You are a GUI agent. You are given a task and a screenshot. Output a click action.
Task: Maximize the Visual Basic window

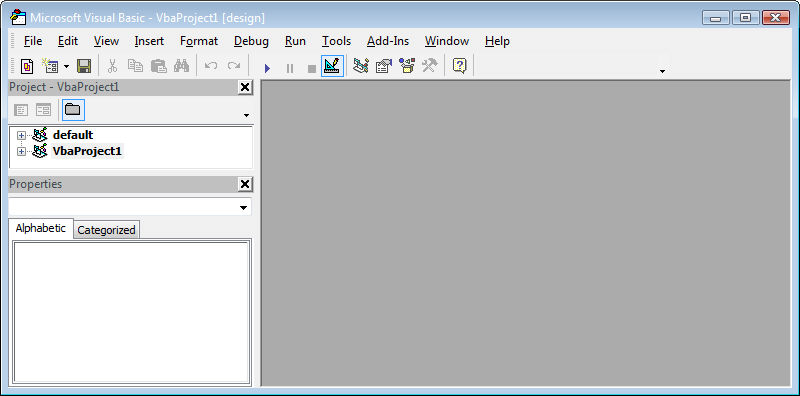(x=745, y=18)
